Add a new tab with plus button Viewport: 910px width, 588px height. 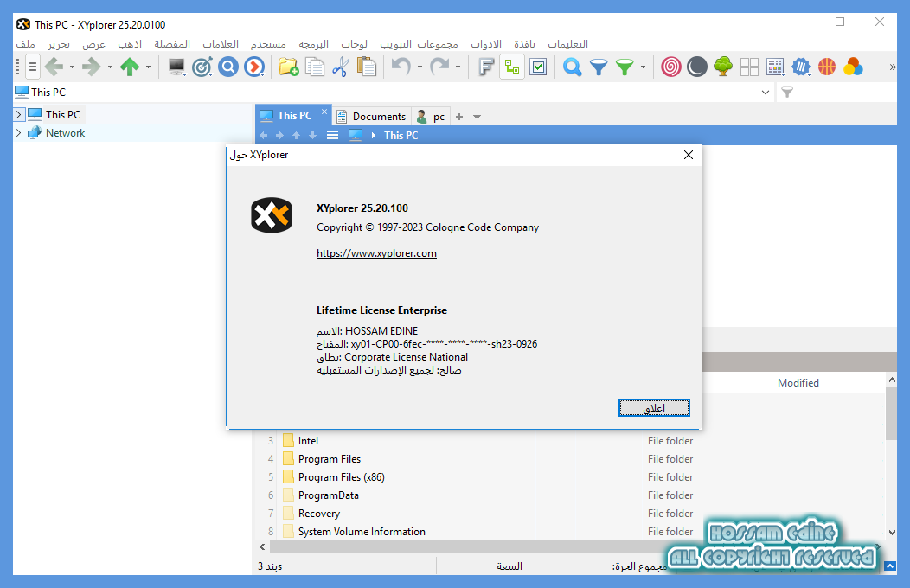click(x=459, y=117)
